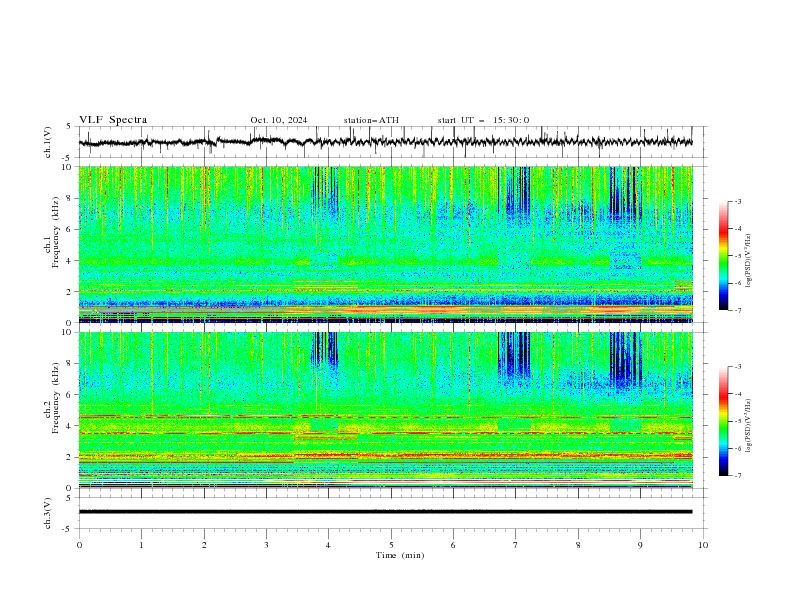This screenshot has height=612, width=792.
Task: Click the 'VLF Spectra' title text
Action: click(x=113, y=120)
